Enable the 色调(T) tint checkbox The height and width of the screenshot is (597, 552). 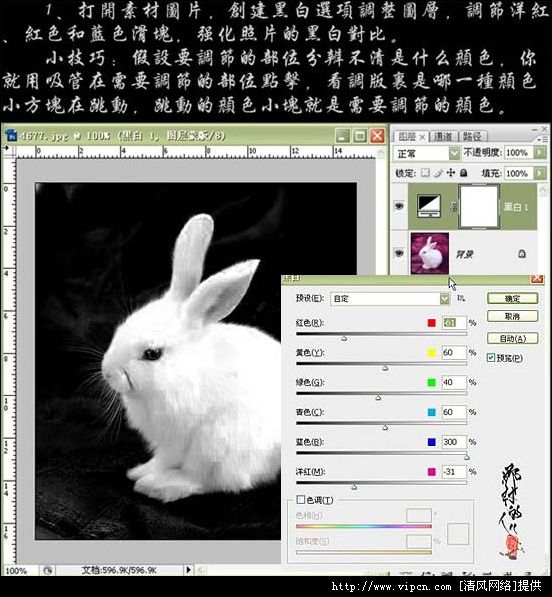tap(301, 499)
